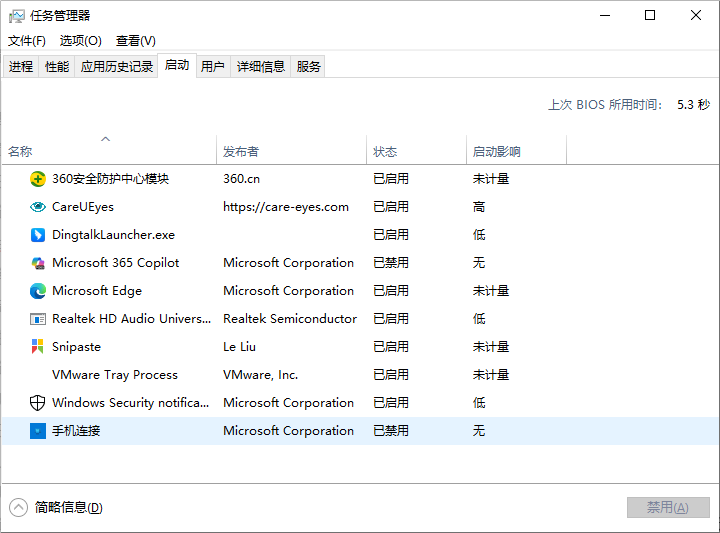
Task: Select the Realtek HD Audio Univers... name
Action: coord(131,319)
